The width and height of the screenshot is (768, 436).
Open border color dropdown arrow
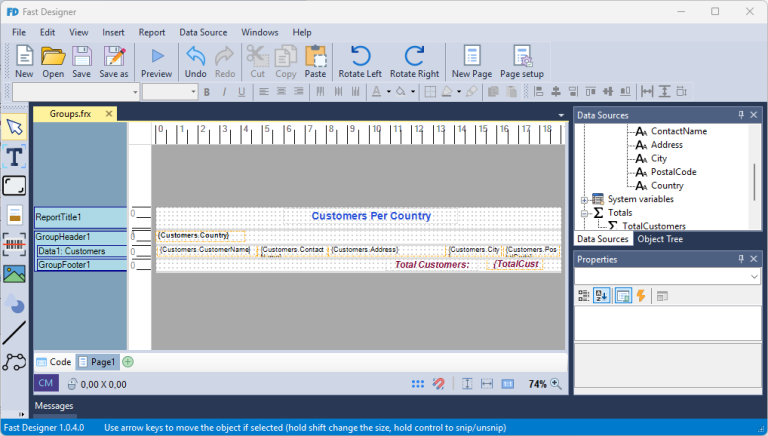click(459, 92)
